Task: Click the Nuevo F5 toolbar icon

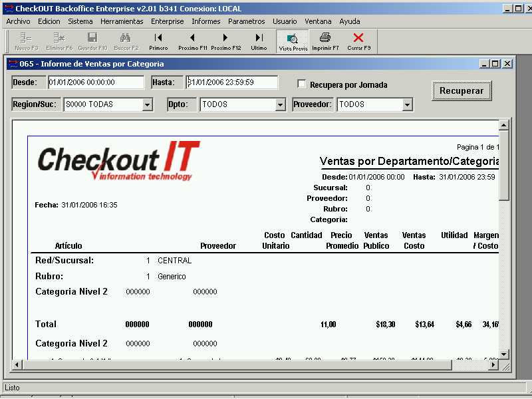Action: (26, 37)
